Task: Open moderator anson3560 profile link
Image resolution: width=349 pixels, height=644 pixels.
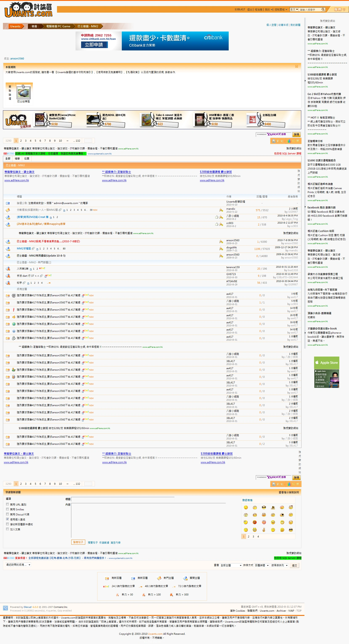Action: (17, 58)
